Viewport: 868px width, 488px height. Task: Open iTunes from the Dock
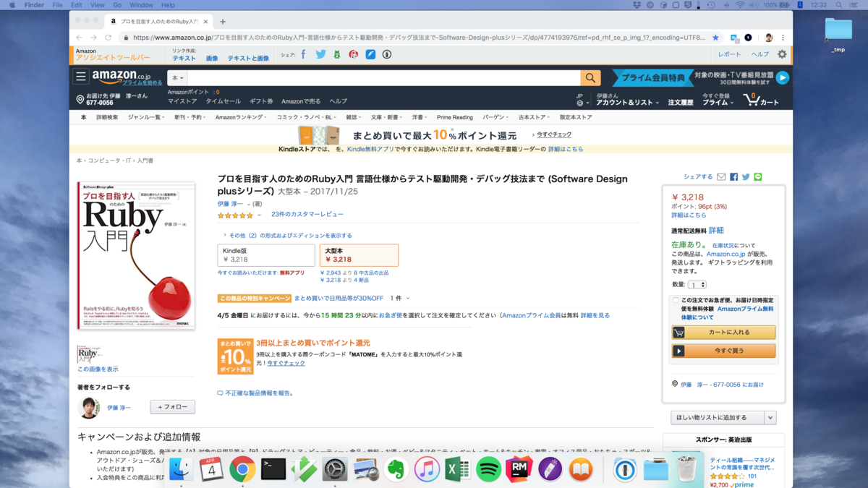[x=427, y=470]
